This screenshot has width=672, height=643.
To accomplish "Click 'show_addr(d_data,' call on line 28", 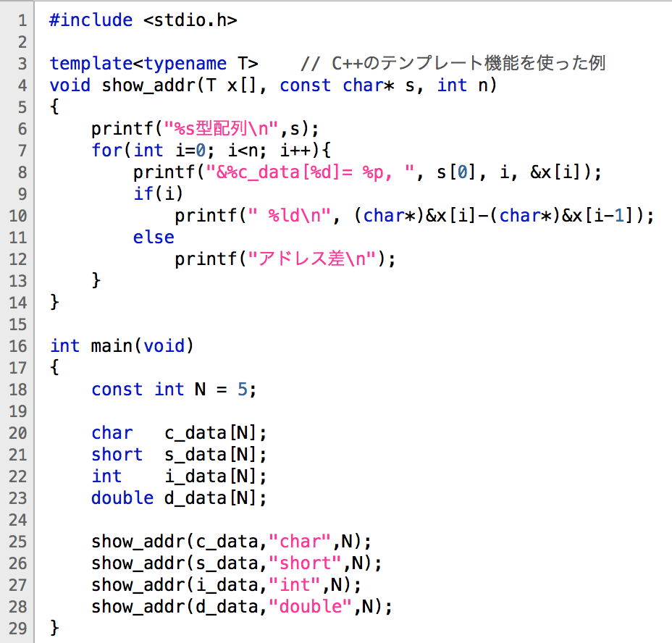I will [x=180, y=607].
